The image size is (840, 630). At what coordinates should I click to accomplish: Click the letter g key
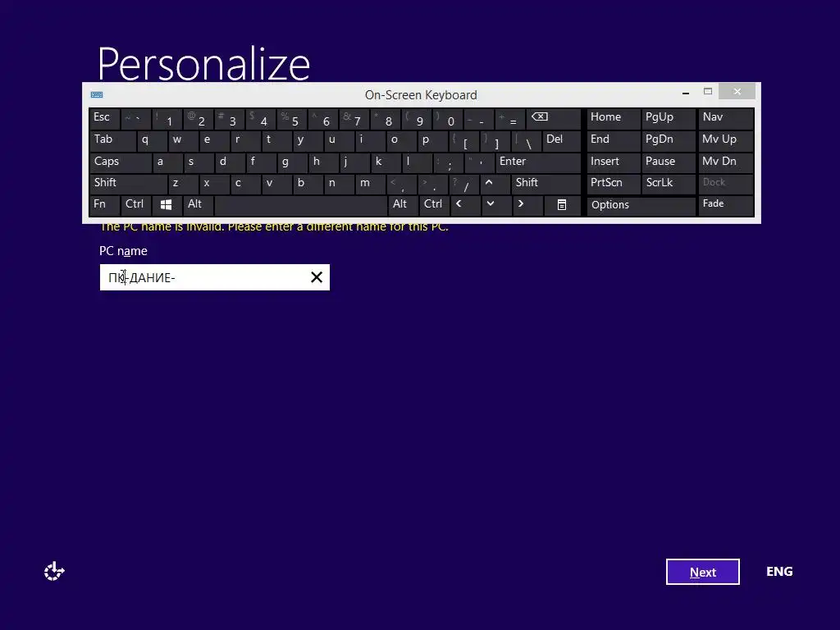click(x=292, y=162)
